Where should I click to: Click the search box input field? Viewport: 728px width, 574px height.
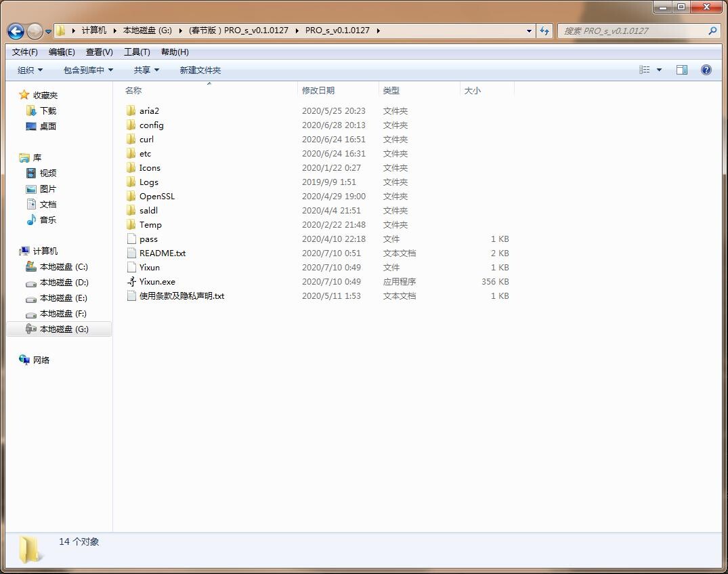[x=633, y=30]
